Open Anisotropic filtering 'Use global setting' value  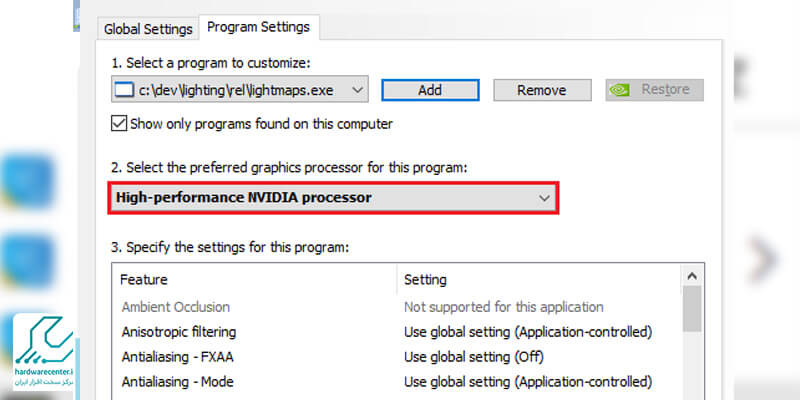point(527,331)
